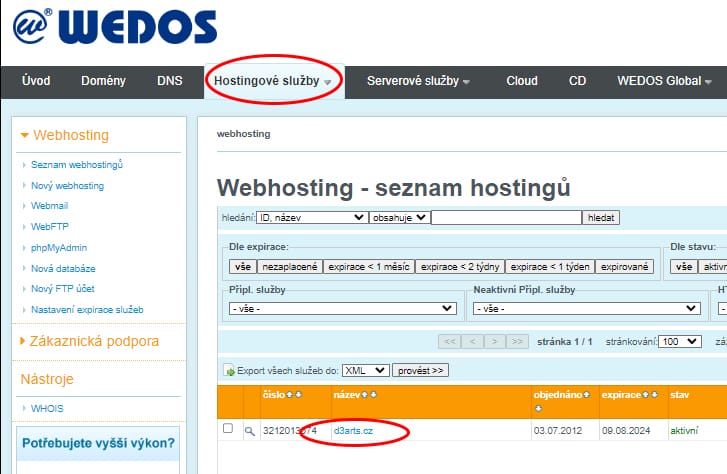Viewport: 727px width, 474px height.
Task: Go to previous page < button
Action: [472, 342]
